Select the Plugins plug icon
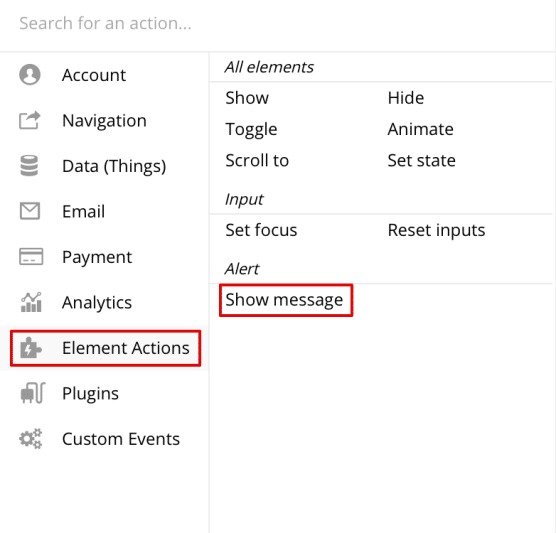Viewport: 556px width, 533px height. click(33, 393)
